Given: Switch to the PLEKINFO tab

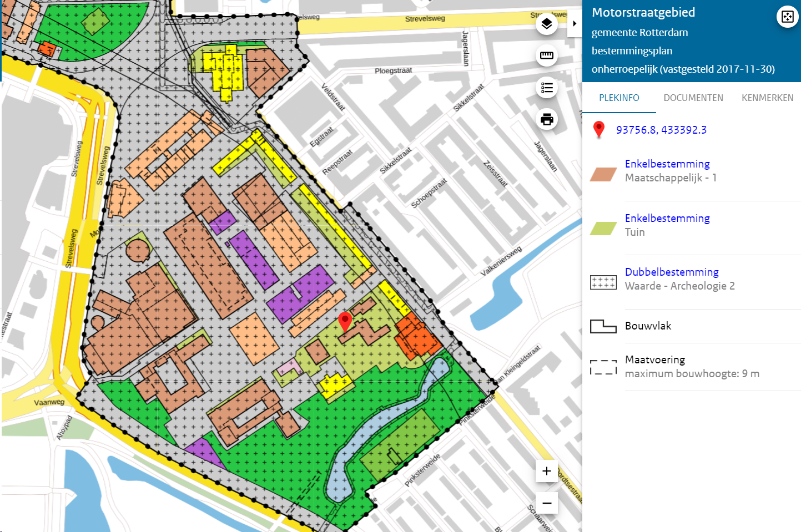Looking at the screenshot, I should [x=619, y=98].
